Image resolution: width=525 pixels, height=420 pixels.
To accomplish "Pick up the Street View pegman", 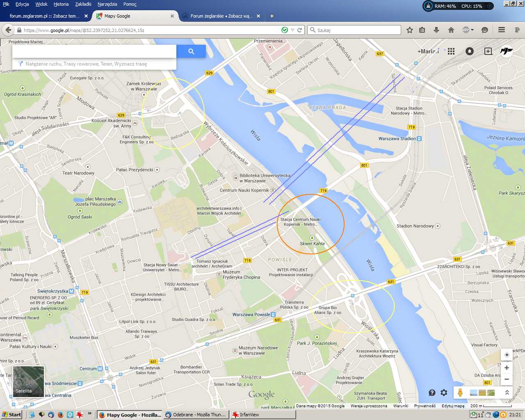I will [460, 393].
